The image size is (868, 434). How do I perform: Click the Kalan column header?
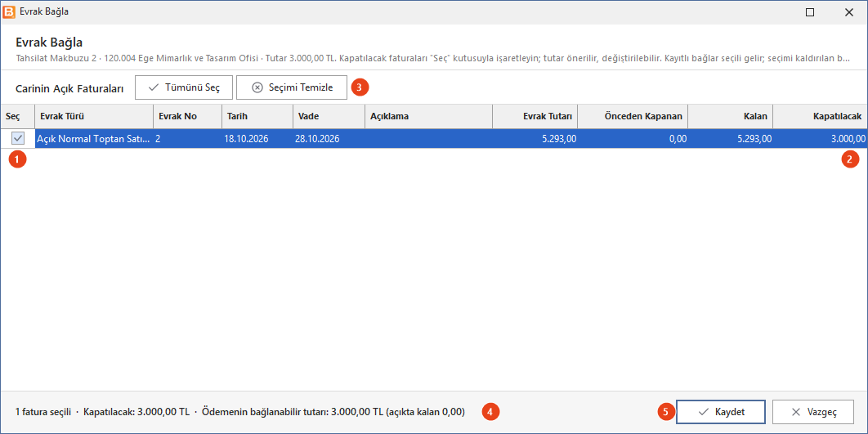(x=731, y=116)
